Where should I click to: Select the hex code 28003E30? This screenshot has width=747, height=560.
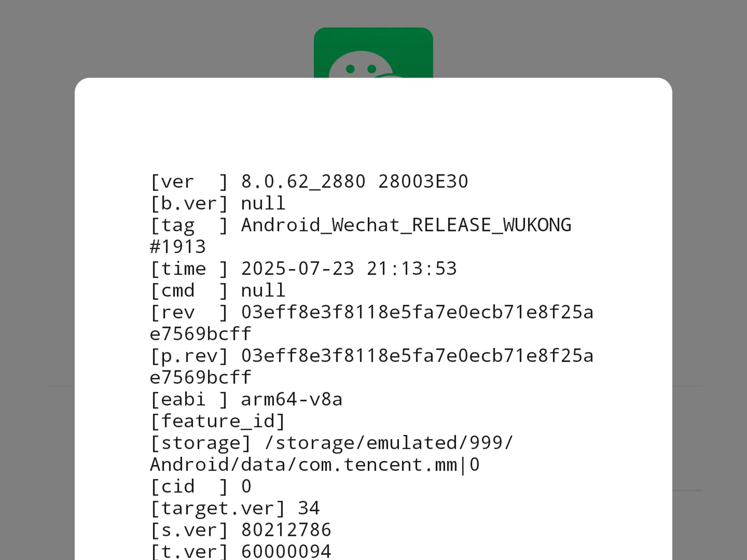click(x=423, y=182)
